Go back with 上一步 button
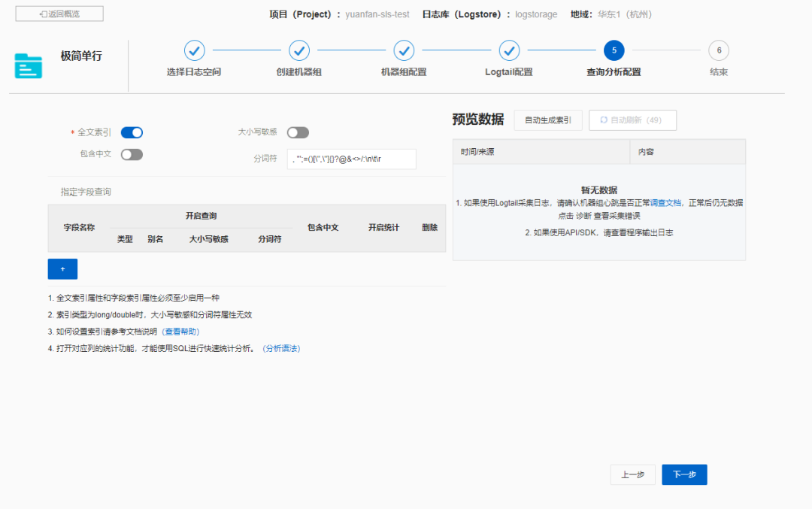The width and height of the screenshot is (812, 509). click(x=633, y=474)
